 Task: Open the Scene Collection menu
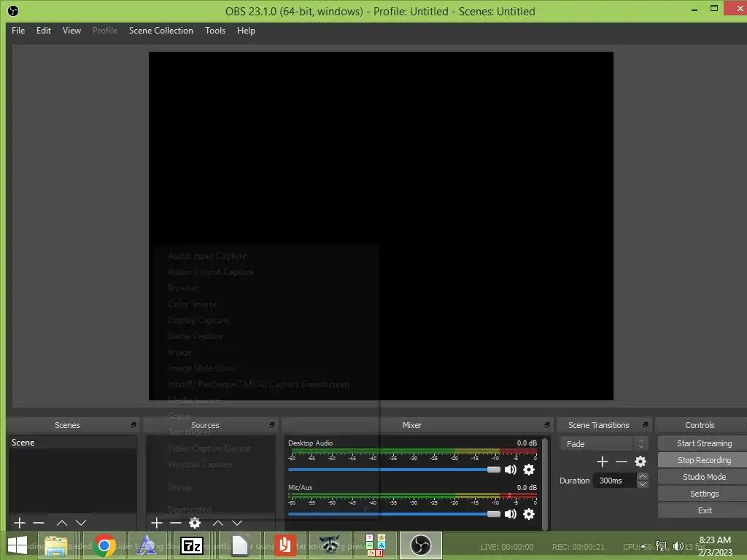tap(161, 31)
